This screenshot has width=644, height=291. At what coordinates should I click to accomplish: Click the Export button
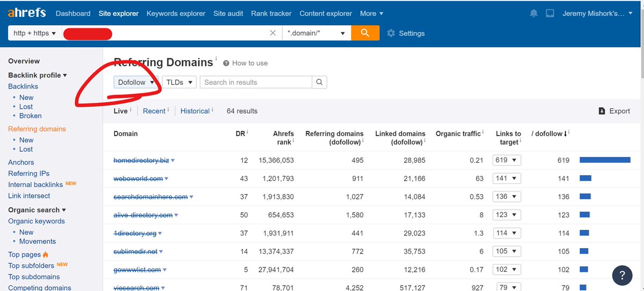614,111
